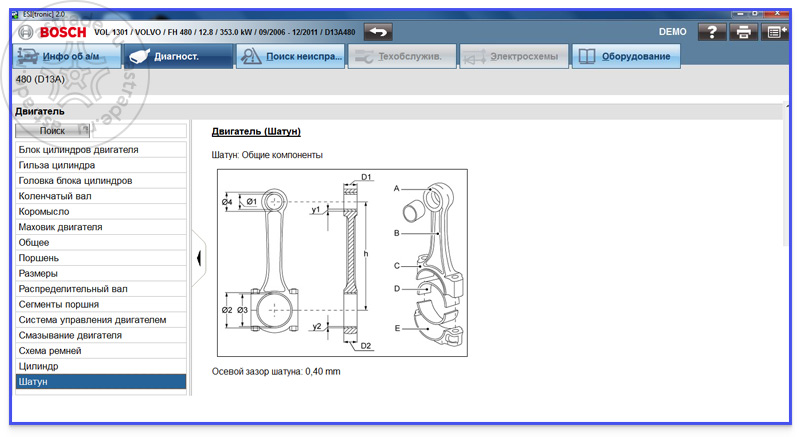Collapse the left panel with arrow handle
Screen dimensions: 799x437
[x=199, y=258]
